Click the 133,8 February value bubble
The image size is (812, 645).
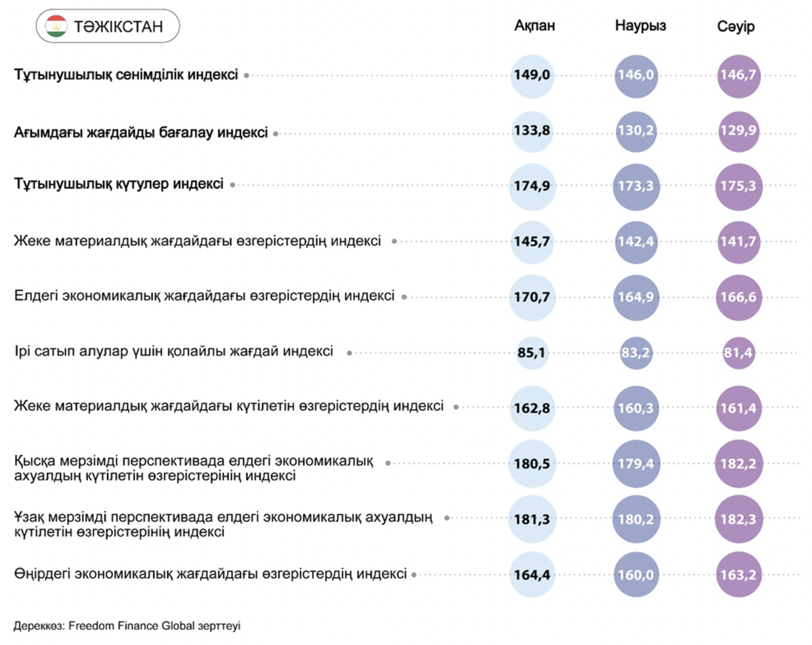click(x=532, y=131)
